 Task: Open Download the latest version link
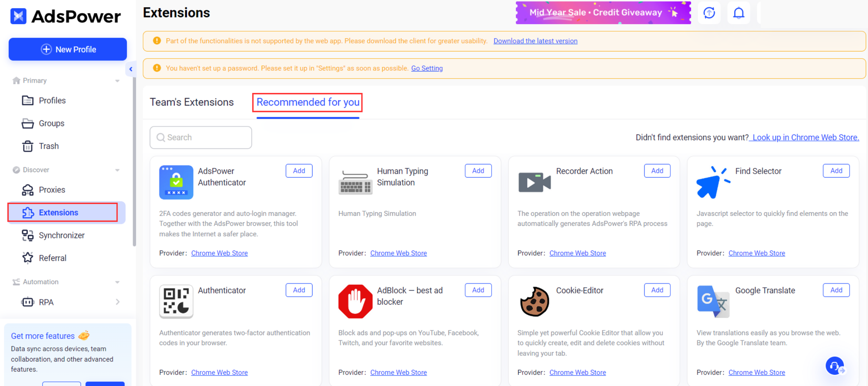pos(535,41)
